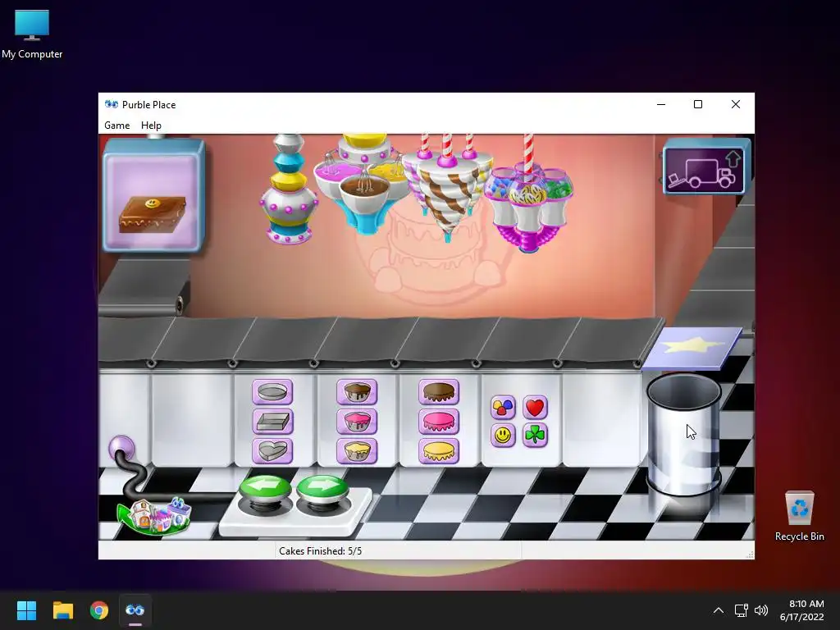Close the Purble Place window
The height and width of the screenshot is (630, 840).
(736, 104)
